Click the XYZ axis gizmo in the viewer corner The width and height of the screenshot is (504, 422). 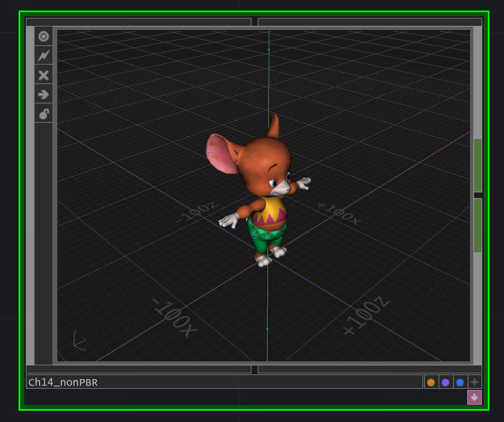[x=79, y=342]
